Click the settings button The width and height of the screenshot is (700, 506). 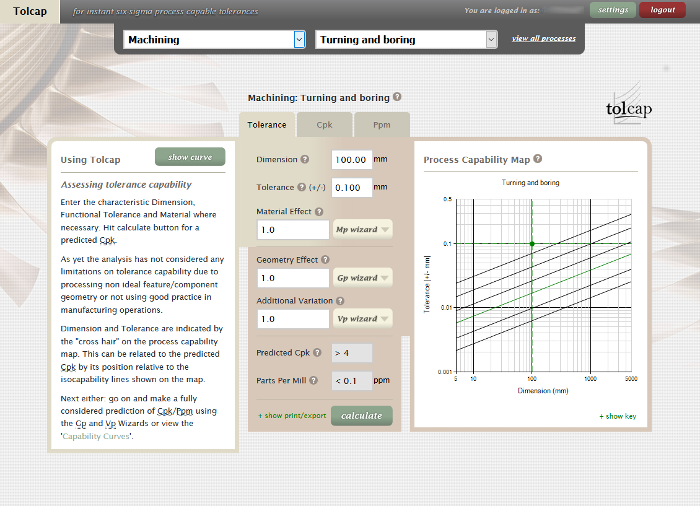tap(613, 10)
